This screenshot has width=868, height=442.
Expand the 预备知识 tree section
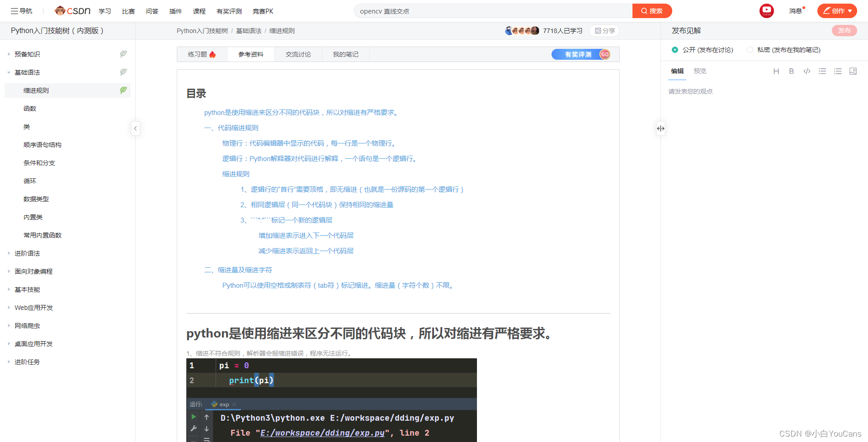tap(9, 54)
